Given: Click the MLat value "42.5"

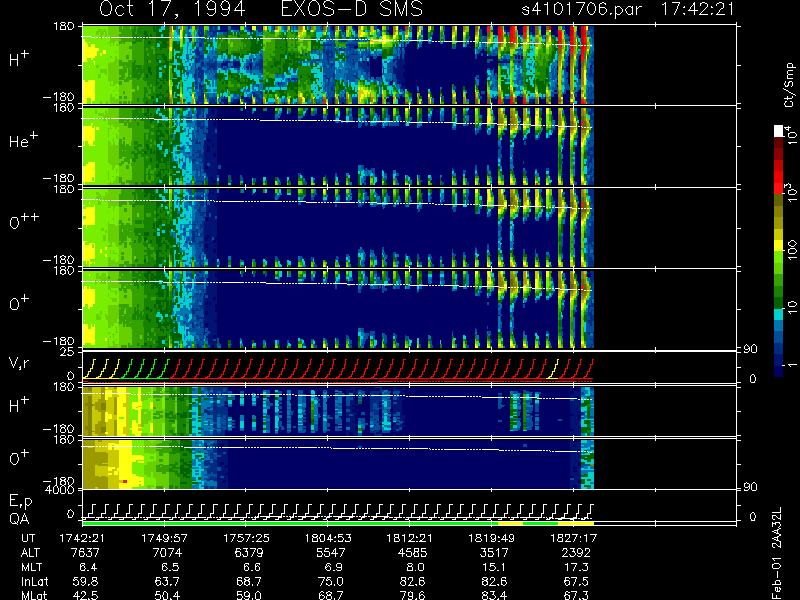Looking at the screenshot, I should pos(86,595).
